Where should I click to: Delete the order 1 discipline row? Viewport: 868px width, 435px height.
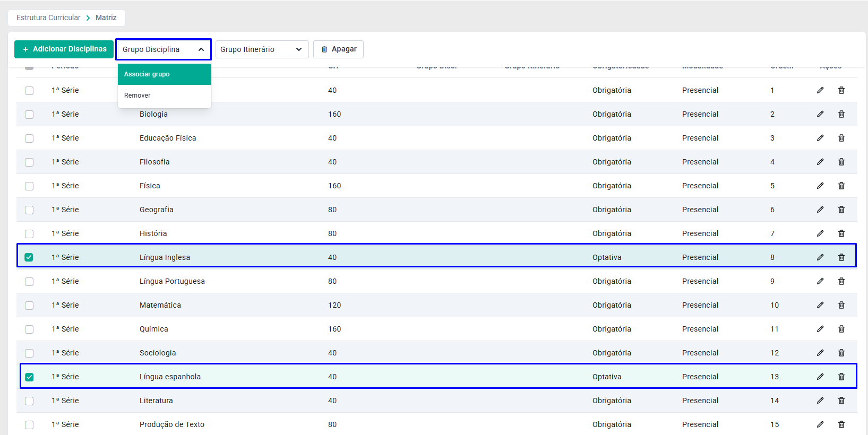point(841,90)
